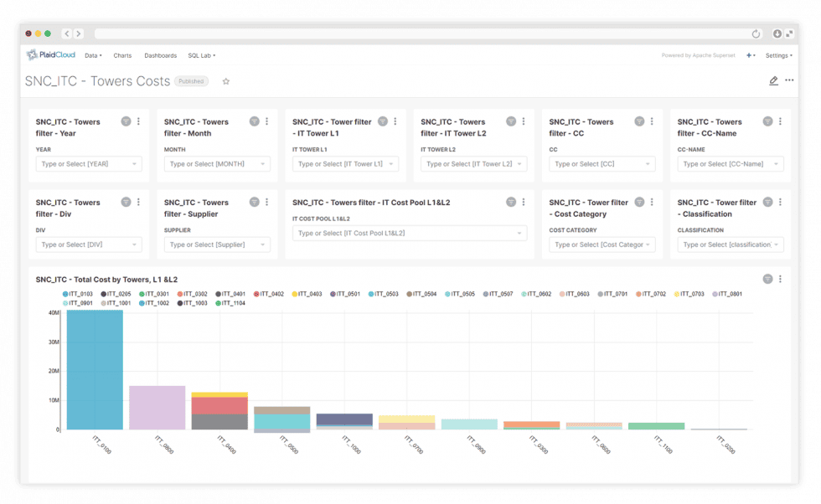Star the SNC_ITC Towers Costs dashboard

click(x=225, y=81)
